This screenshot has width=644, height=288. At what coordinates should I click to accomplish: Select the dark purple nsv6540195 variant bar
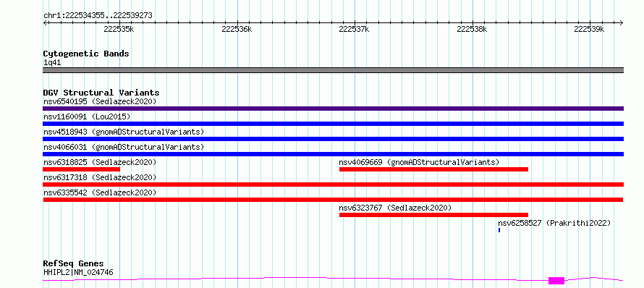click(x=333, y=109)
